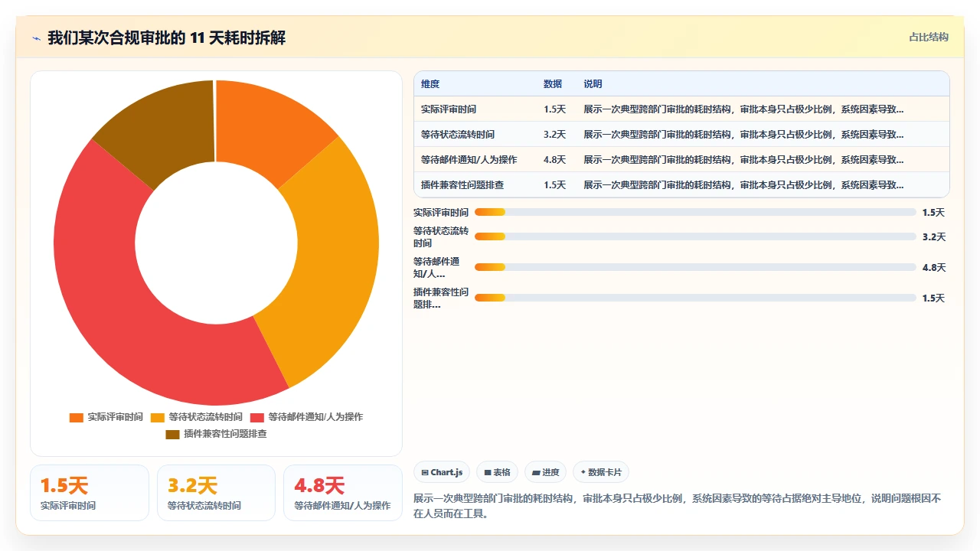
Task: Click the page title 我们某次合规审批的 11 天耗时拆解
Action: [167, 37]
